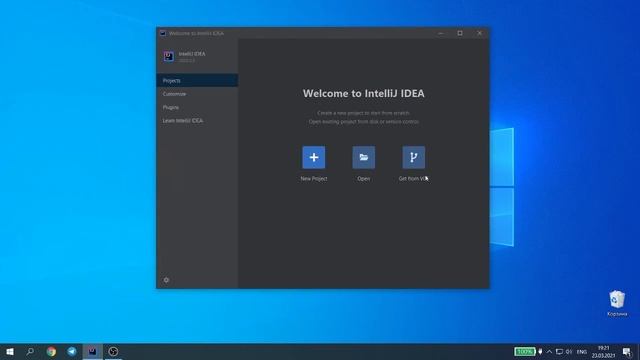Viewport: 640px width, 360px height.
Task: Open the notification center icon
Action: coord(627,351)
